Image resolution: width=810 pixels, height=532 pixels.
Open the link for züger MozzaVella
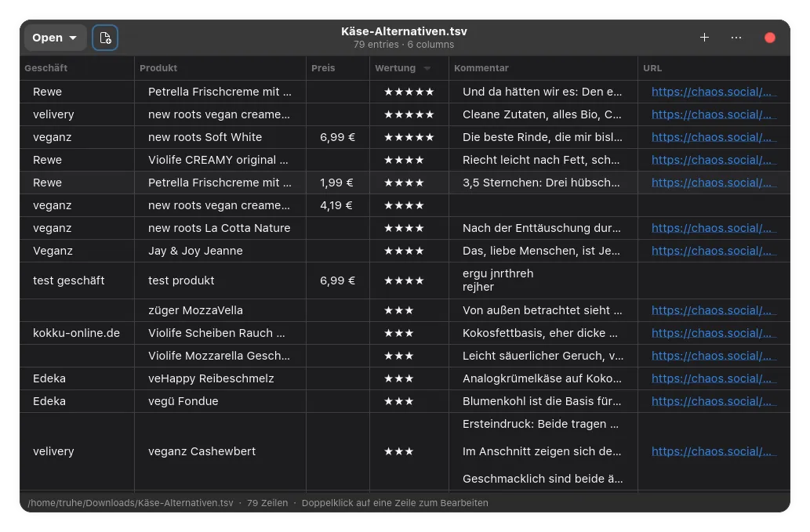[714, 310]
